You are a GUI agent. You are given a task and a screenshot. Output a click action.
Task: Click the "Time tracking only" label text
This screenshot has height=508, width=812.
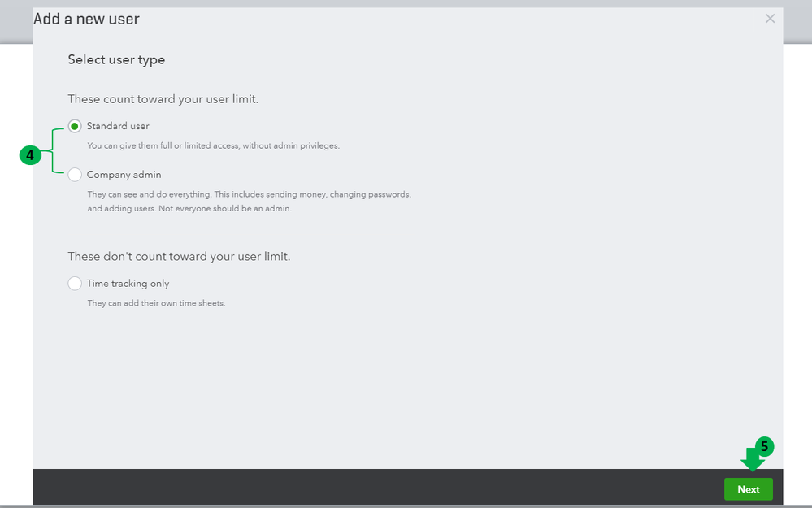[128, 284]
